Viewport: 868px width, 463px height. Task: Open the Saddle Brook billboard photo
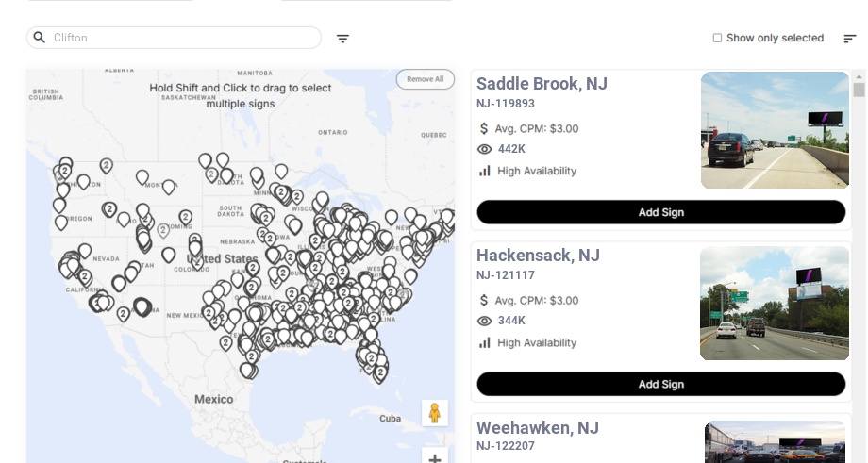click(775, 130)
